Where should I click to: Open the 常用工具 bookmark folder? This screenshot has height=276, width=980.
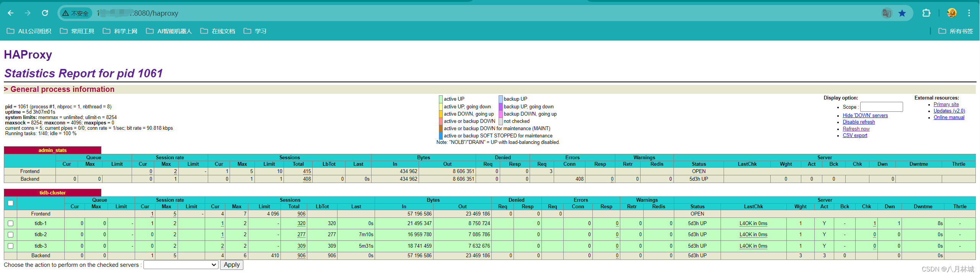pos(77,31)
